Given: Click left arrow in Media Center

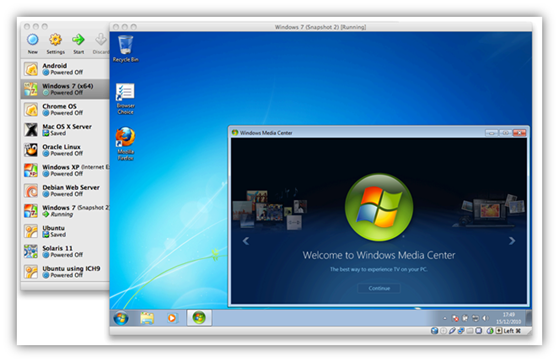Looking at the screenshot, I should pos(246,241).
